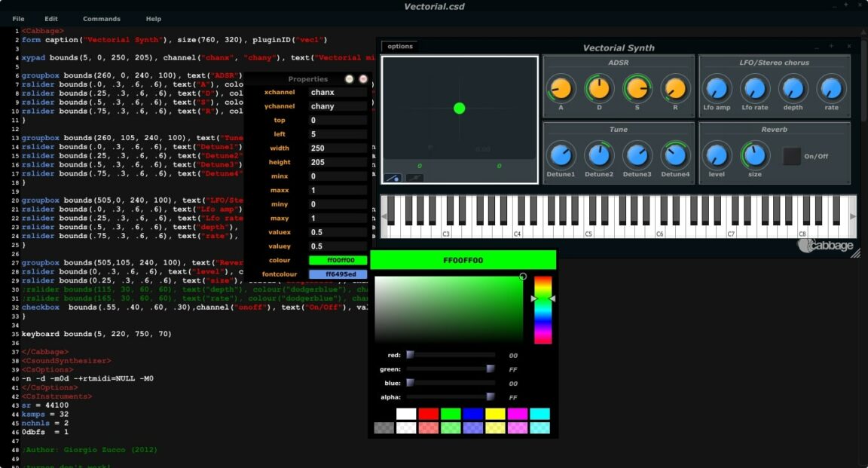Click the fontcolour value in Properties panel
The height and width of the screenshot is (468, 868).
coord(338,273)
